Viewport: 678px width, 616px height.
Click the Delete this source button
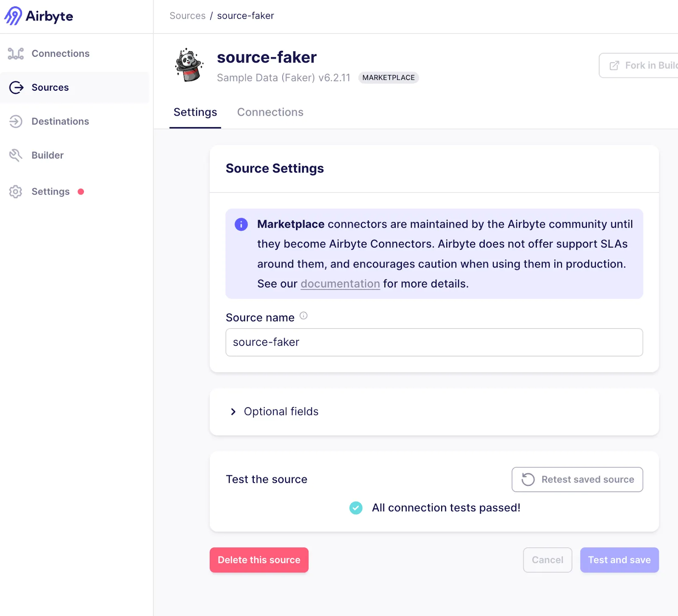(259, 560)
